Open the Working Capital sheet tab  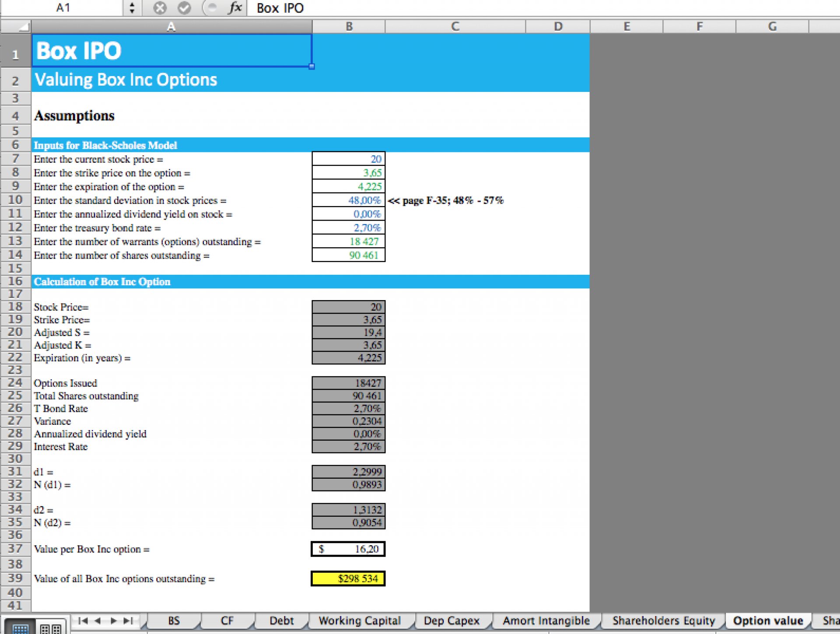click(x=360, y=620)
